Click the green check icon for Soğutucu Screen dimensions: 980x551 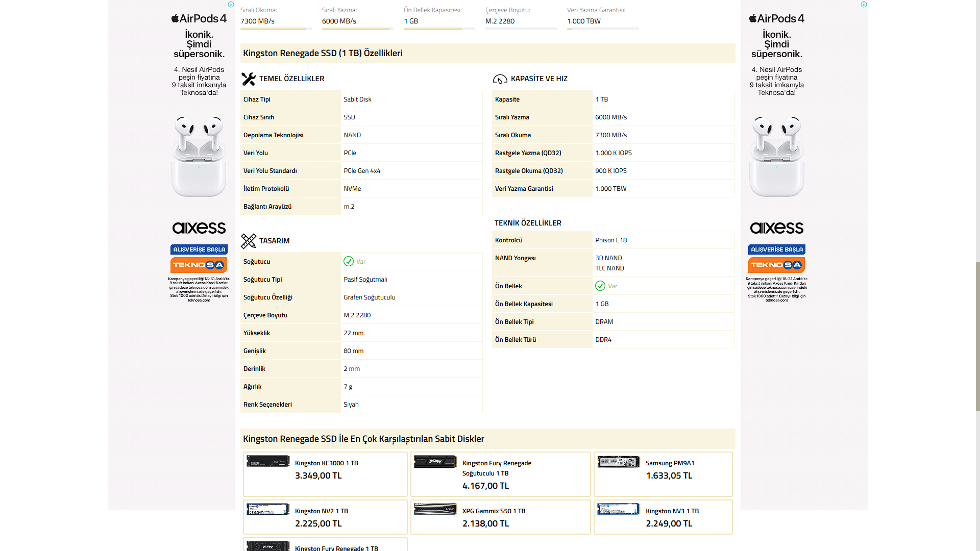click(349, 262)
